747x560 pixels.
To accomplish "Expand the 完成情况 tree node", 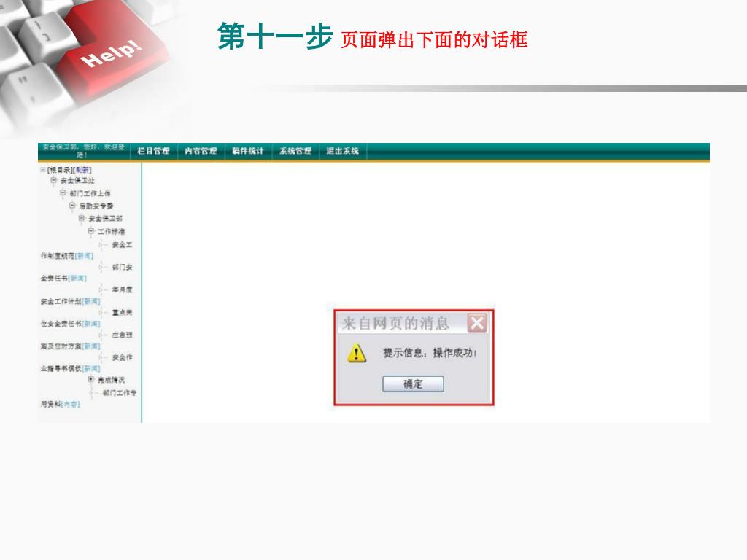I will [x=90, y=379].
